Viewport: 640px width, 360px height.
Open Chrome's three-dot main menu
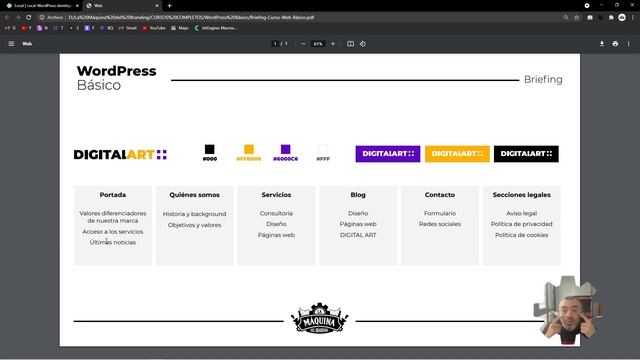click(x=633, y=18)
